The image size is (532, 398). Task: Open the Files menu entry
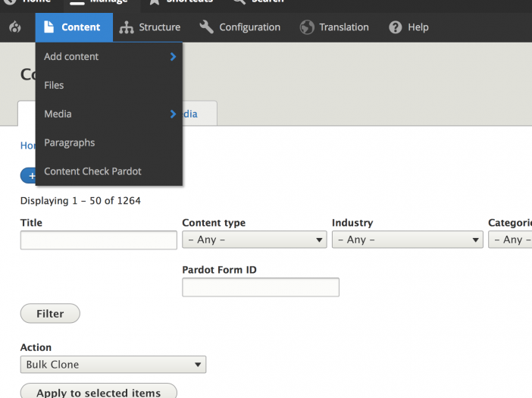[x=55, y=86]
